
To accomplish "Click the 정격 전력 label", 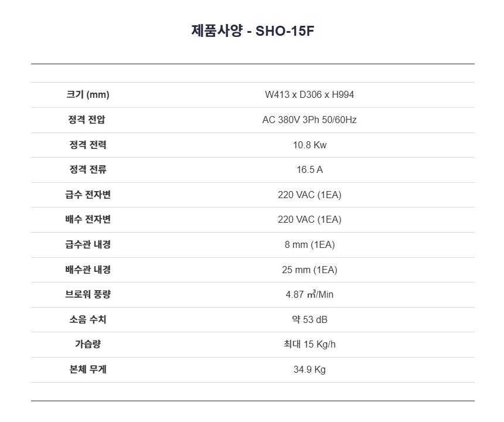I will tap(88, 145).
